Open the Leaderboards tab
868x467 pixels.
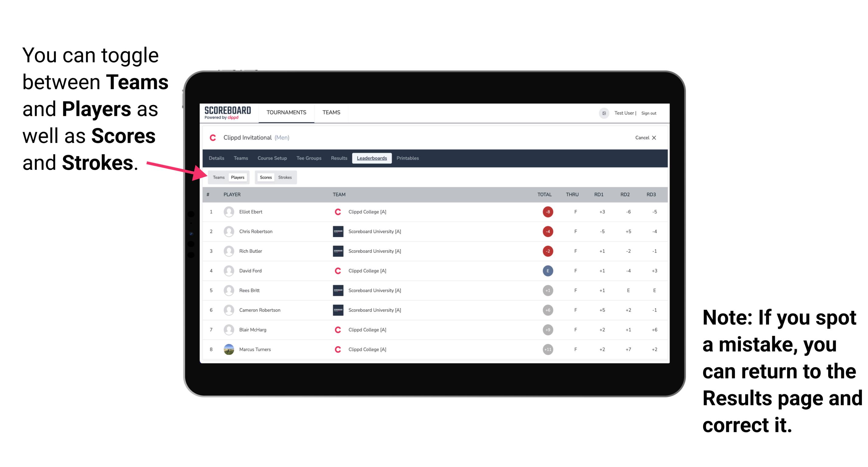coord(372,158)
